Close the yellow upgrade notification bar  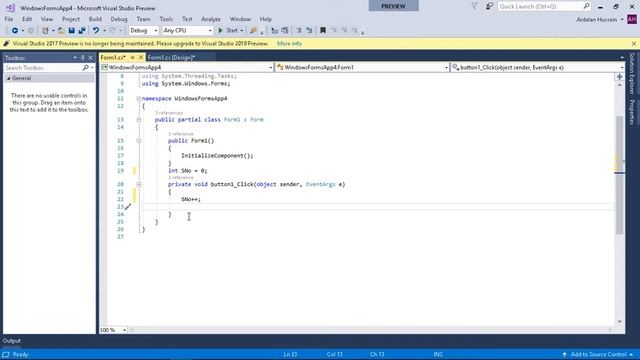click(633, 44)
